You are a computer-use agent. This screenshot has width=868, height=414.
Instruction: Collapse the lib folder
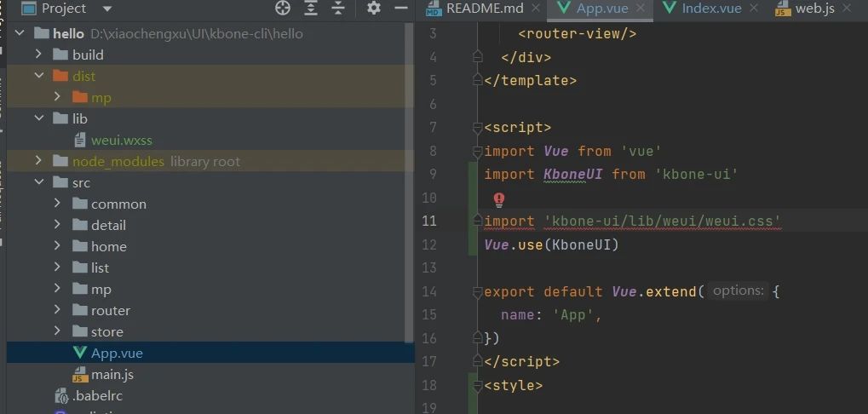(x=38, y=118)
